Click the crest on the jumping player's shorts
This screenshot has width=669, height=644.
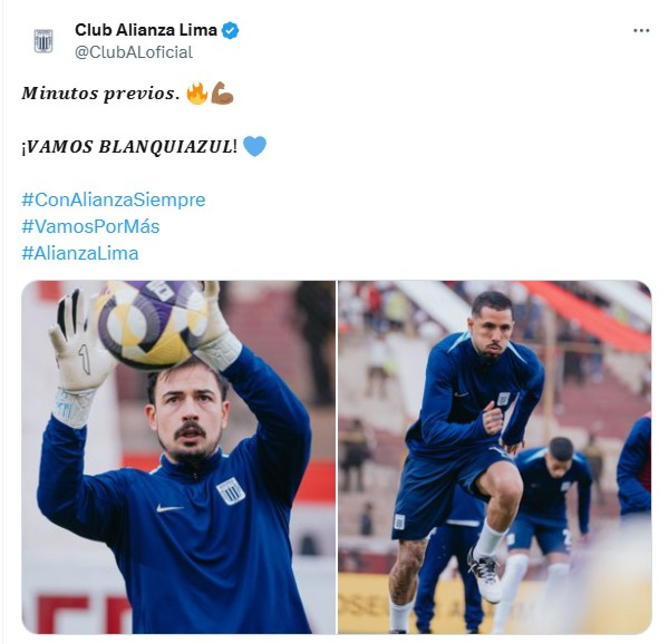tap(400, 522)
